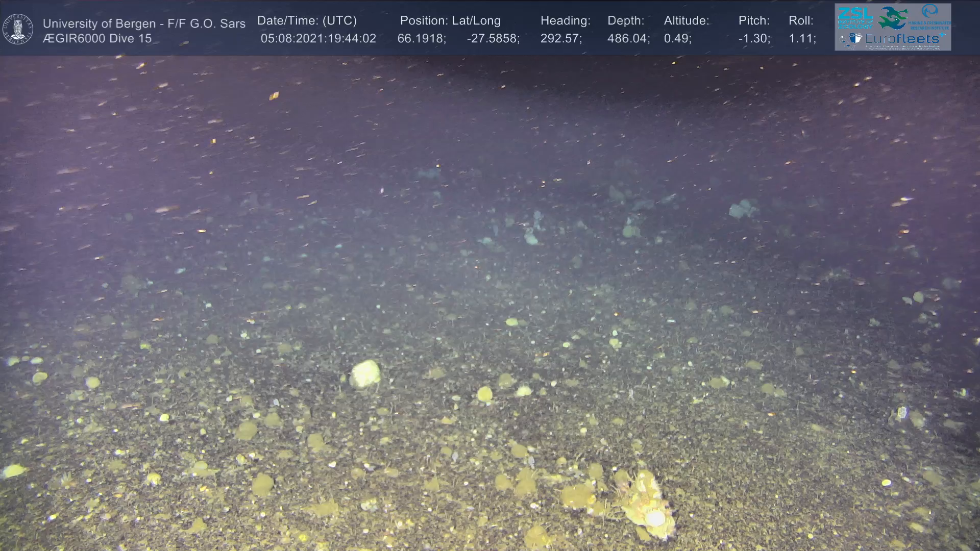
Task: Click the large white sponge on the seabed
Action: [365, 374]
